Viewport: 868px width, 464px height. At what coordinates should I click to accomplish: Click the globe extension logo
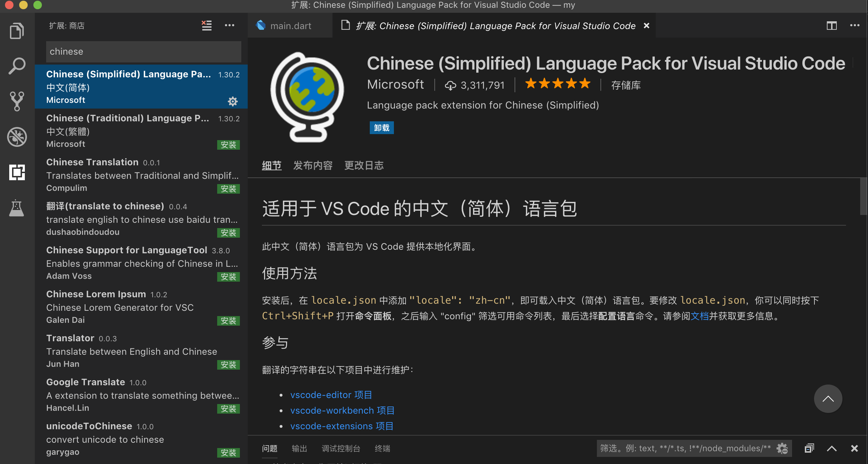click(307, 97)
